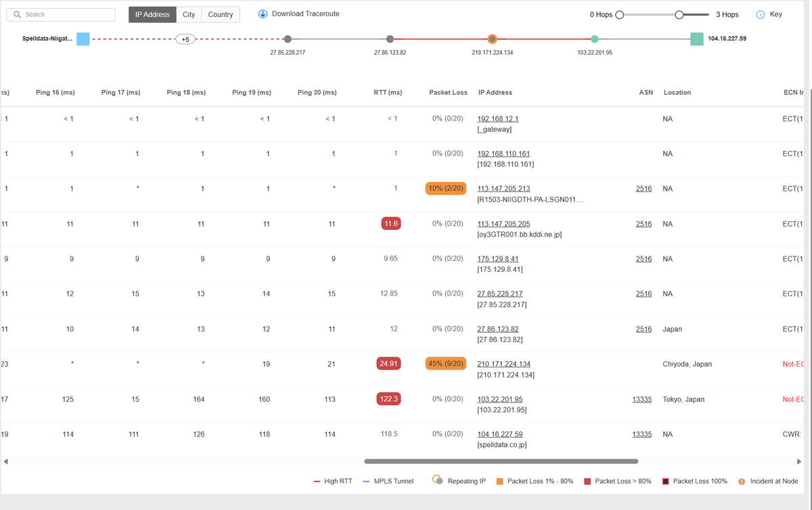Click the [spelldata.co.jp] hostname text
The height and width of the screenshot is (510, 812).
pyautogui.click(x=502, y=445)
